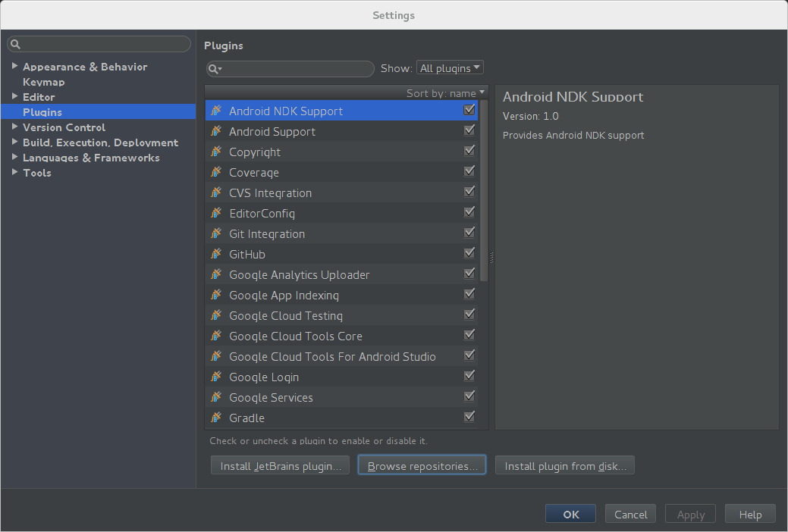Image resolution: width=788 pixels, height=532 pixels.
Task: Click Install plugin from disk button
Action: click(x=565, y=465)
